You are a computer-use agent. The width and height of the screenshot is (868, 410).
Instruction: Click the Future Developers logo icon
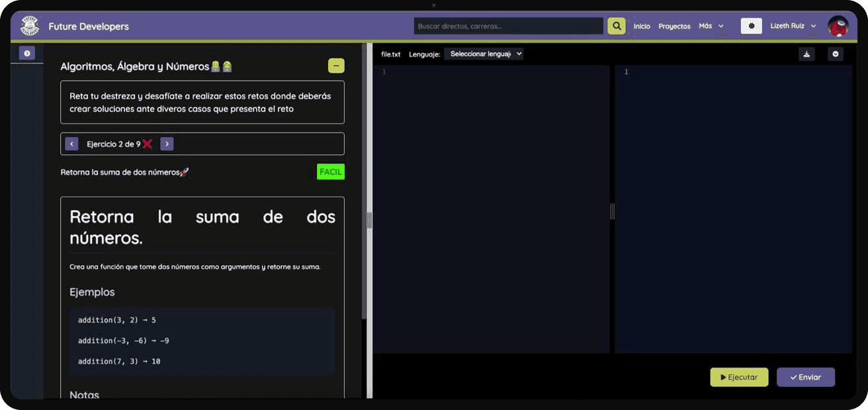click(x=30, y=26)
